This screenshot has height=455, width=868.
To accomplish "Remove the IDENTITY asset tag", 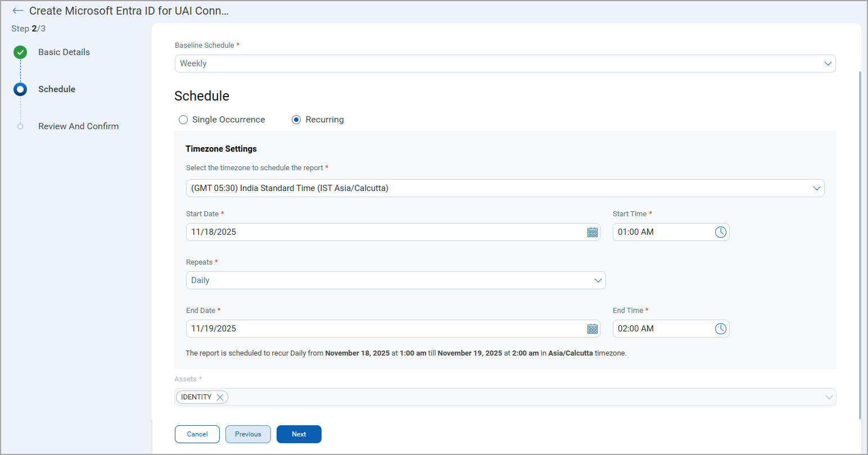I will pos(220,397).
